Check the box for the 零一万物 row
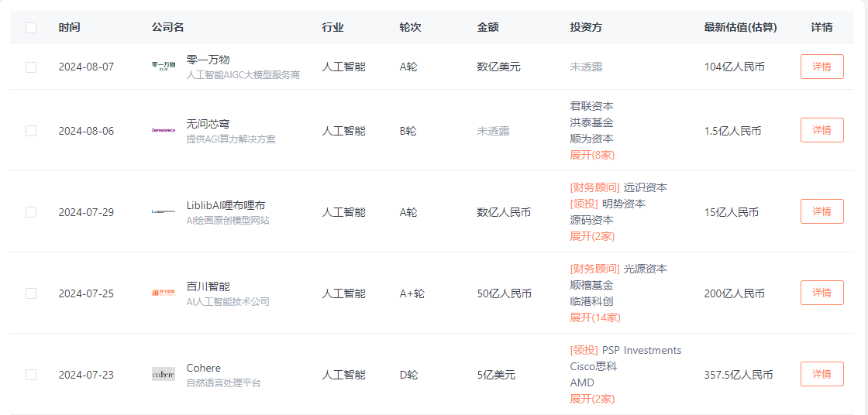 coord(31,67)
